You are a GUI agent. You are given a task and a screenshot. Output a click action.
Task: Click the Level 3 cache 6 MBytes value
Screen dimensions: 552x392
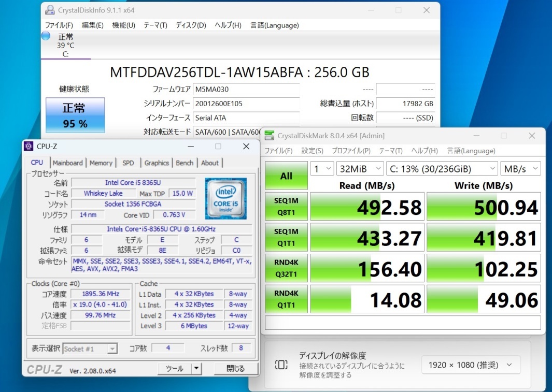[x=194, y=326]
